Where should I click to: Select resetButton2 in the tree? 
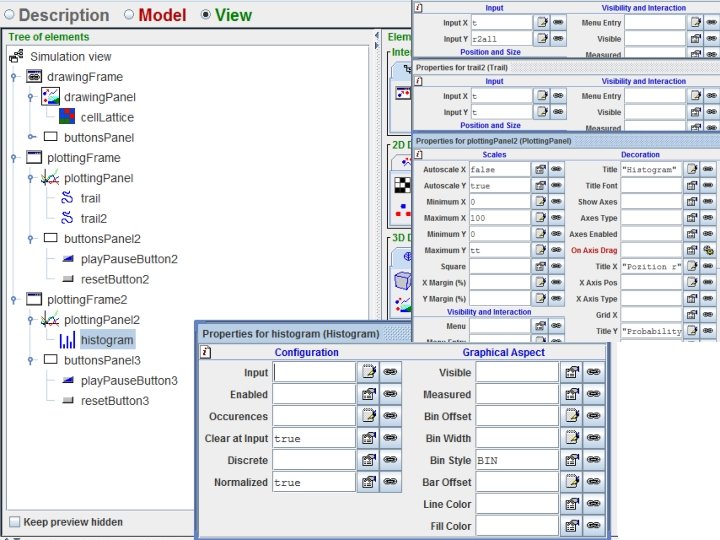click(115, 279)
